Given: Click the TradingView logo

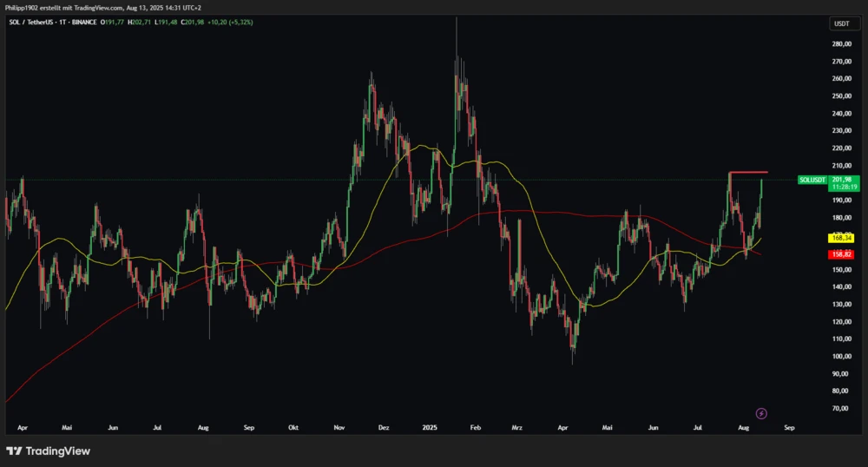Looking at the screenshot, I should click(48, 451).
